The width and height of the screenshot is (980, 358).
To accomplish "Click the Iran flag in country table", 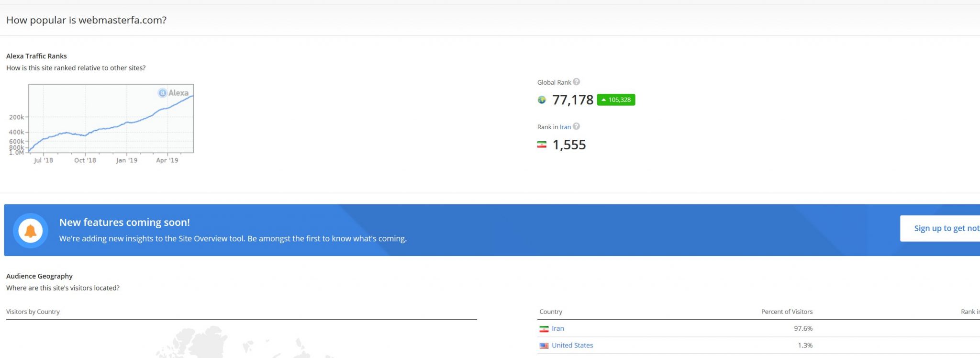I will tap(544, 329).
